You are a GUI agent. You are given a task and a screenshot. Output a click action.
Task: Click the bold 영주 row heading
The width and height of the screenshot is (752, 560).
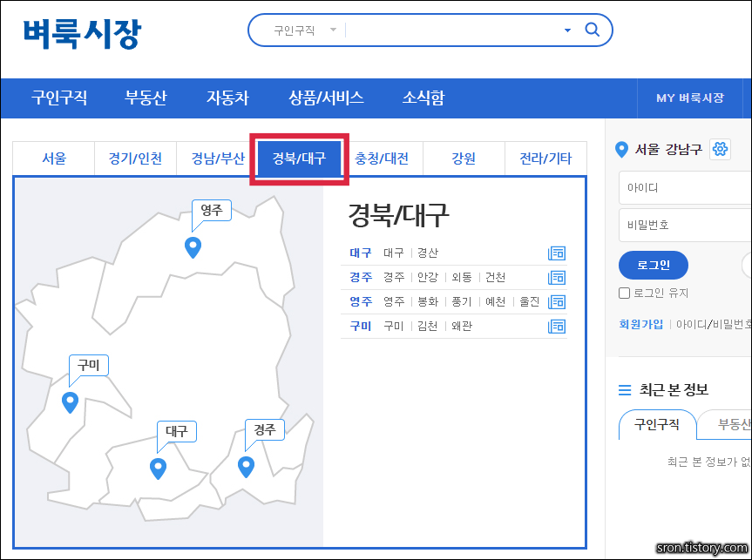(x=361, y=301)
